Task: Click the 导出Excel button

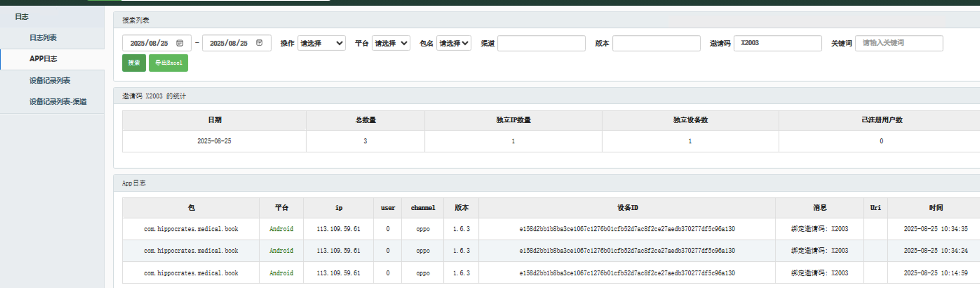Action: (168, 63)
